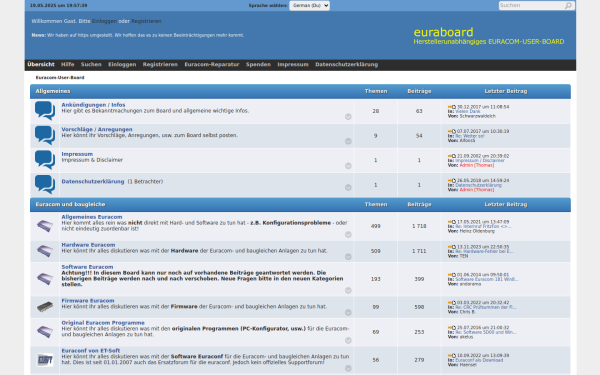Click the date text 19.05.2025 um 19:57:39
This screenshot has height=375, width=600.
[59, 5]
